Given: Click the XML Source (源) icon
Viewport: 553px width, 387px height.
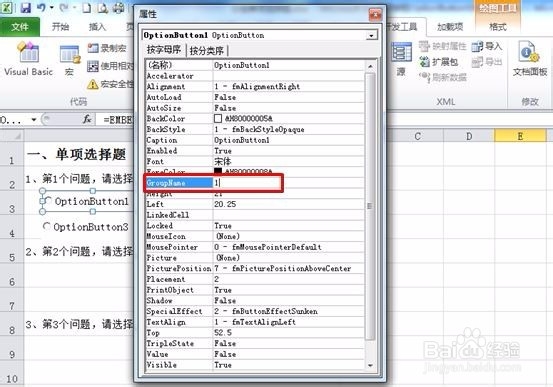Looking at the screenshot, I should coord(401,59).
